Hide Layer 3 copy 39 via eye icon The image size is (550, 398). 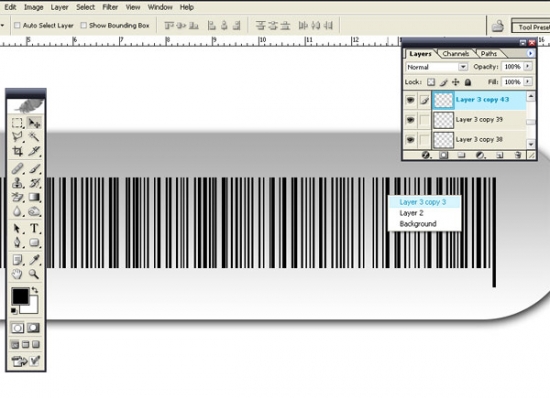pyautogui.click(x=410, y=120)
